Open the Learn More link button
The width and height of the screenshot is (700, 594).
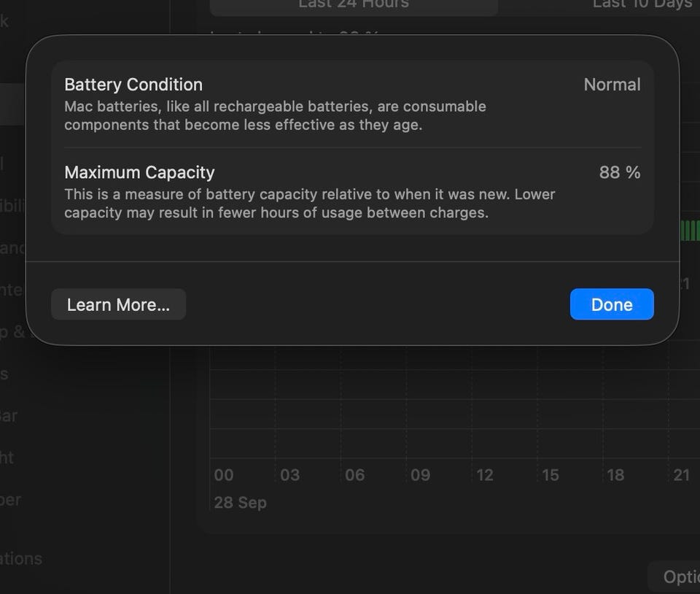click(x=118, y=304)
